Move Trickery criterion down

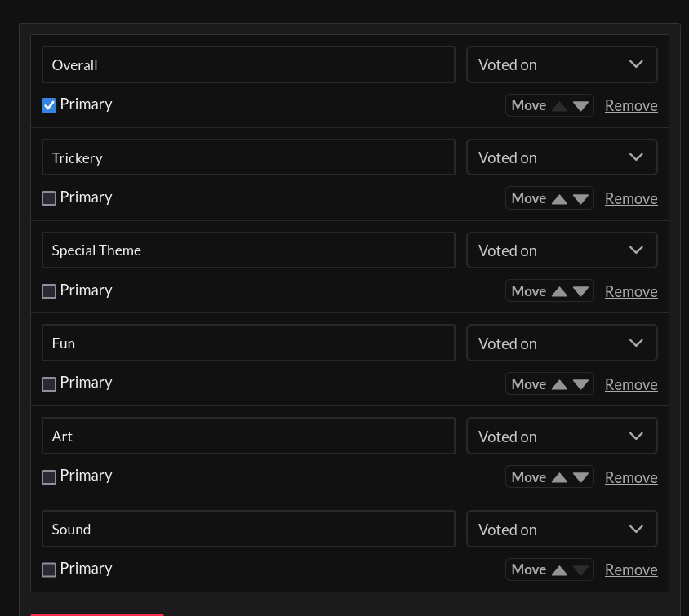581,199
